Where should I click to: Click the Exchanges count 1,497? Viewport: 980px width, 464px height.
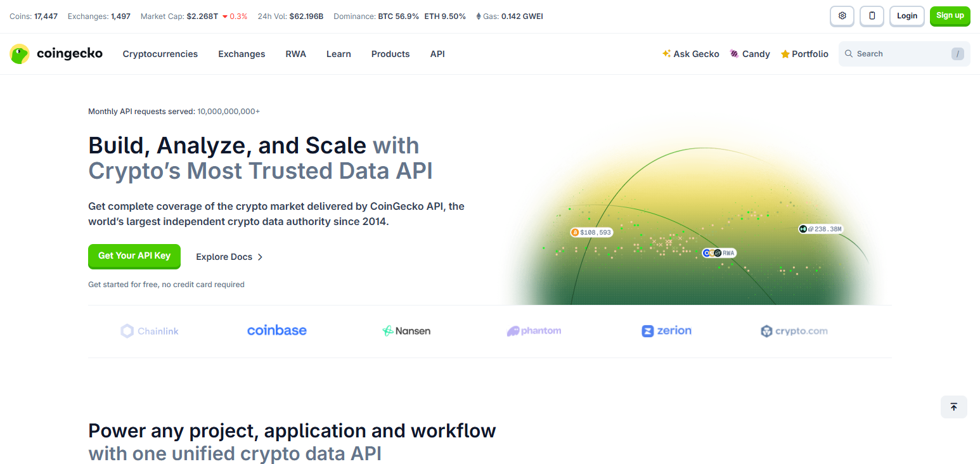[120, 16]
